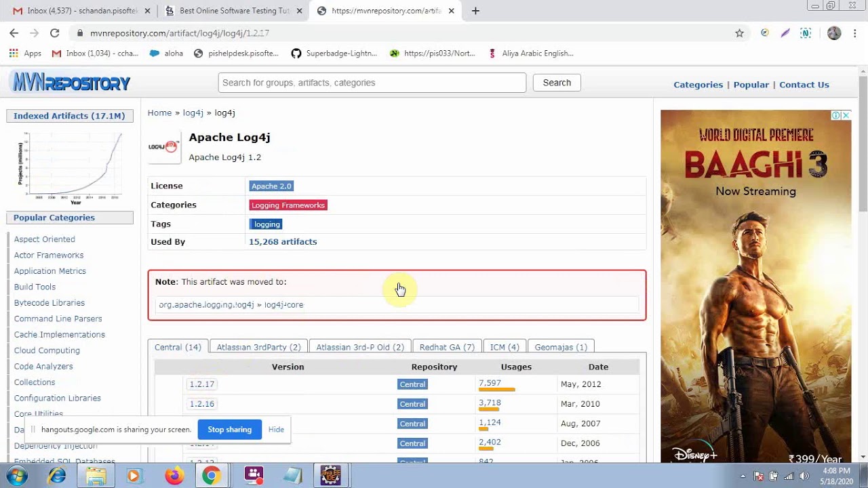Open the Popular link in the header
This screenshot has height=488, width=868.
click(x=751, y=85)
